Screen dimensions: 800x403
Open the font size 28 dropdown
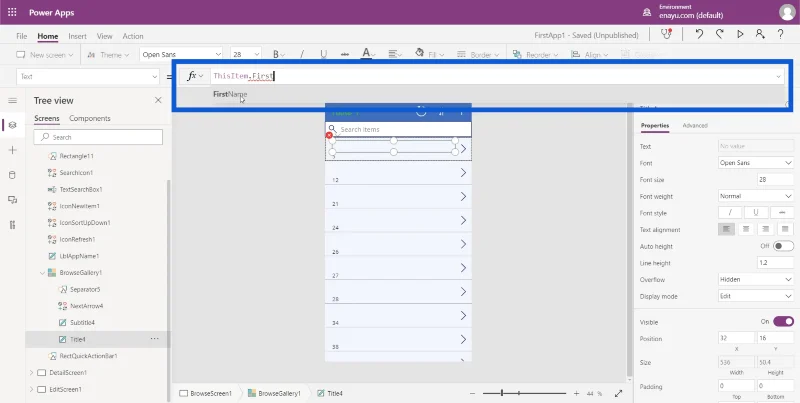tap(246, 55)
